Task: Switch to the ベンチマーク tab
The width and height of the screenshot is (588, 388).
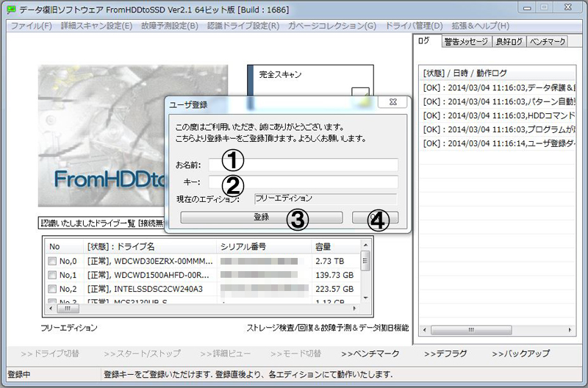Action: coord(548,42)
